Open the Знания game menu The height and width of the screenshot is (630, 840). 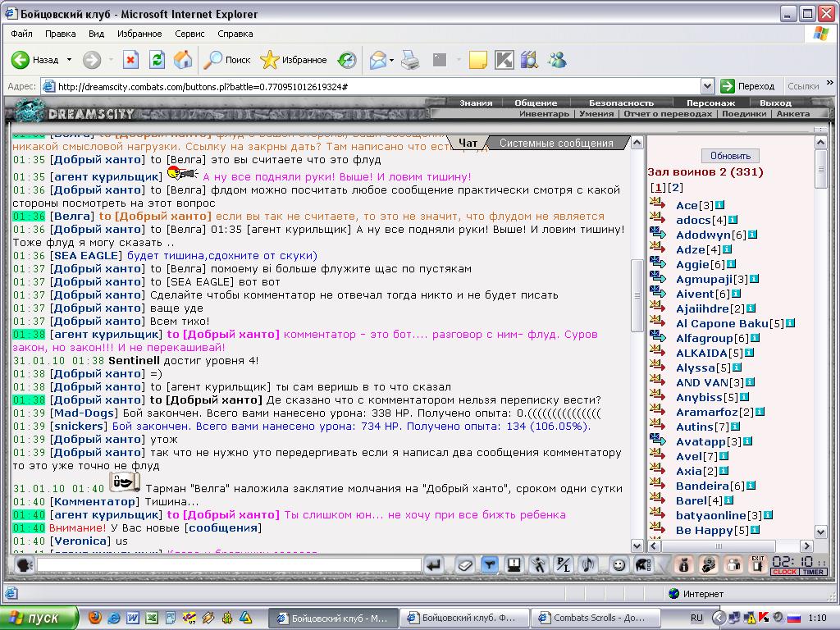[476, 103]
